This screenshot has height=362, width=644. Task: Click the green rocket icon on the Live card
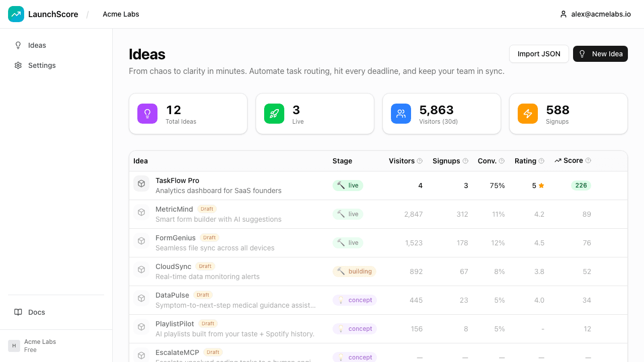point(274,114)
